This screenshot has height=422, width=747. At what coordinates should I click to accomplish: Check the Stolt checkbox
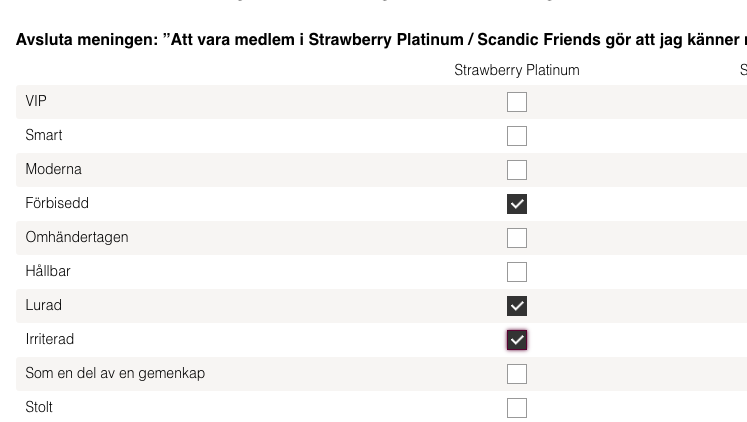[x=517, y=408]
